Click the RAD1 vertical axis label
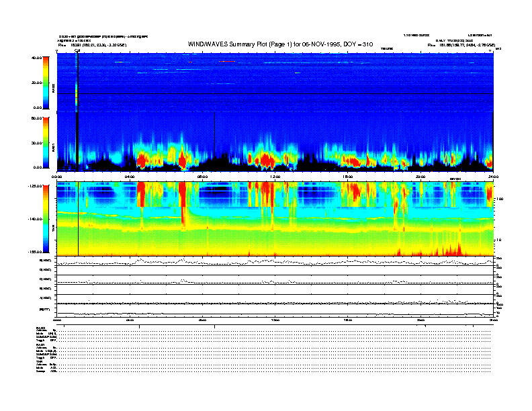The image size is (532, 411). coord(53,147)
